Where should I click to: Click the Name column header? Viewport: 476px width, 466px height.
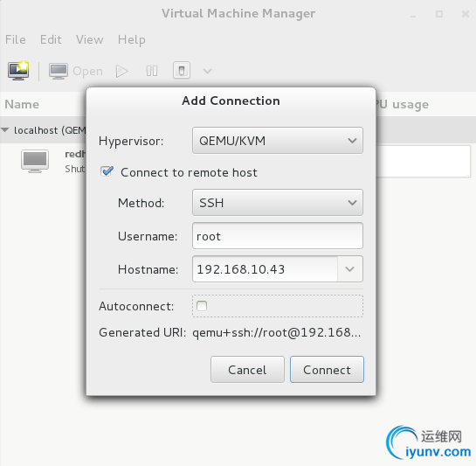point(22,104)
